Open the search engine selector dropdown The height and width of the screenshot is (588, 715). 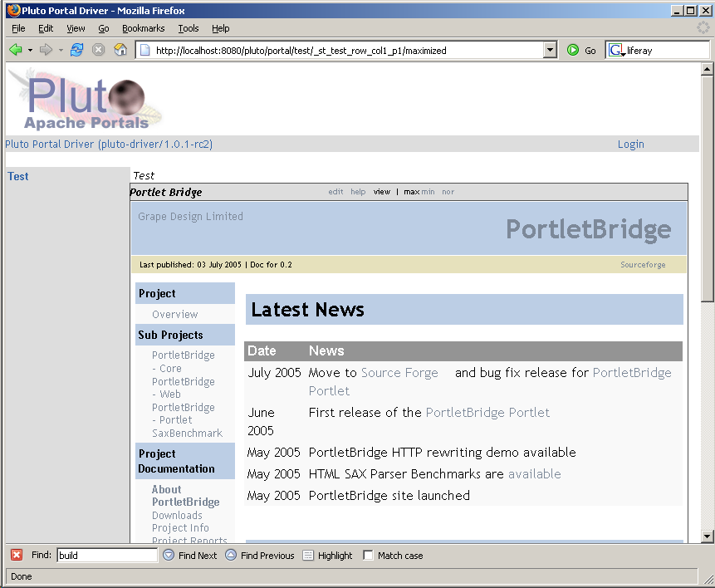tap(617, 51)
